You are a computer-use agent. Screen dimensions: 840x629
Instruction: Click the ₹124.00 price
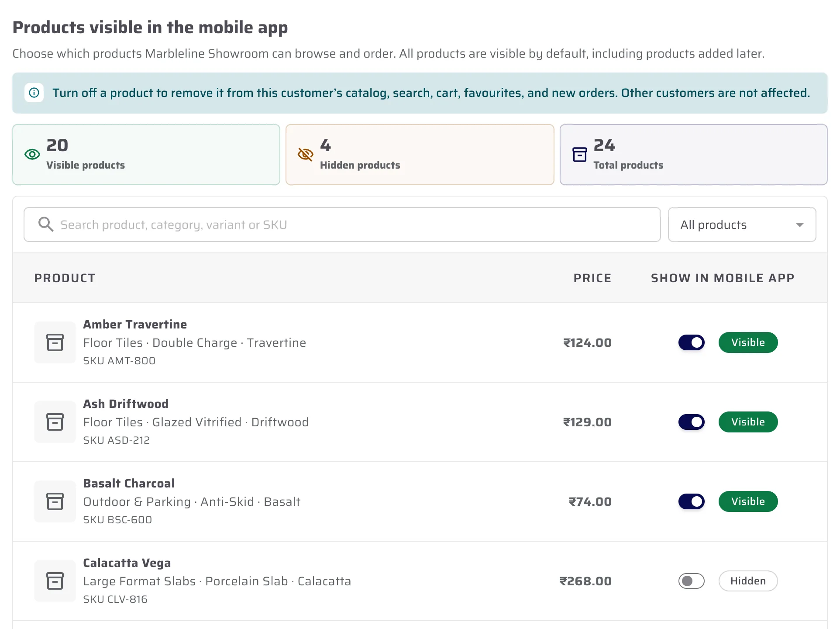(587, 343)
